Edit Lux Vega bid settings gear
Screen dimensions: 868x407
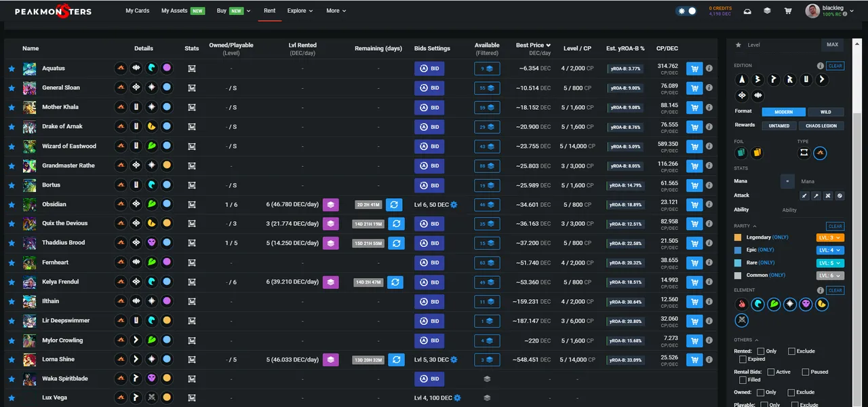(457, 398)
